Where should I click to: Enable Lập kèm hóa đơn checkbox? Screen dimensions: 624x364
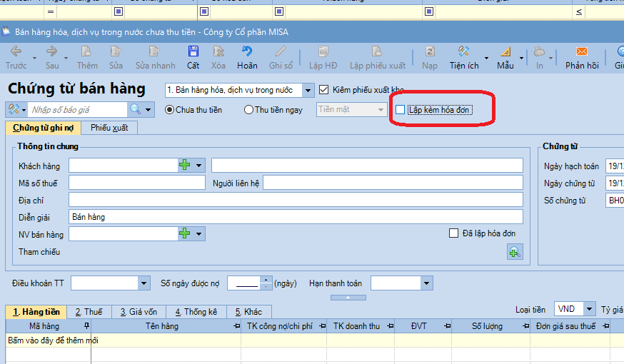click(x=400, y=110)
